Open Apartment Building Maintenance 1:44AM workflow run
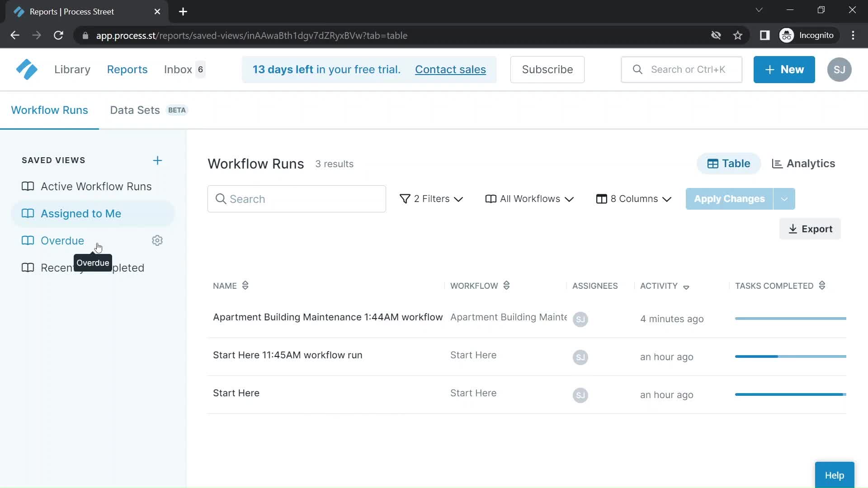 tap(328, 317)
